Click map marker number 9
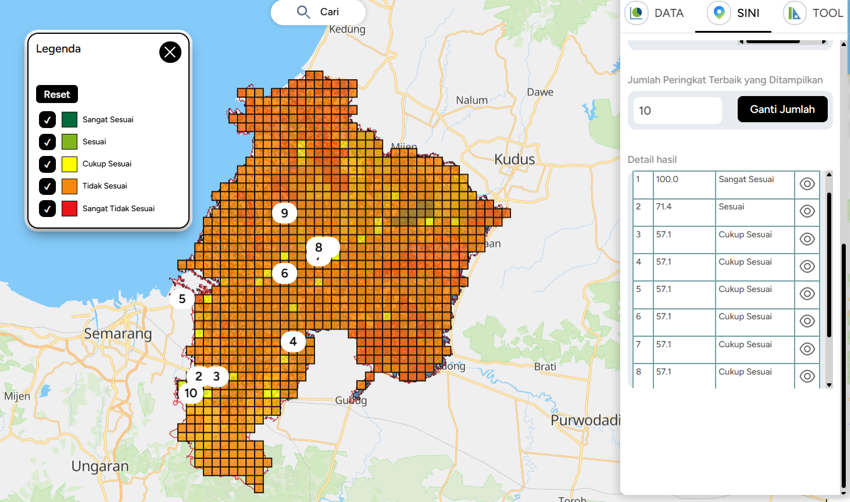This screenshot has width=850, height=502. coord(284,212)
